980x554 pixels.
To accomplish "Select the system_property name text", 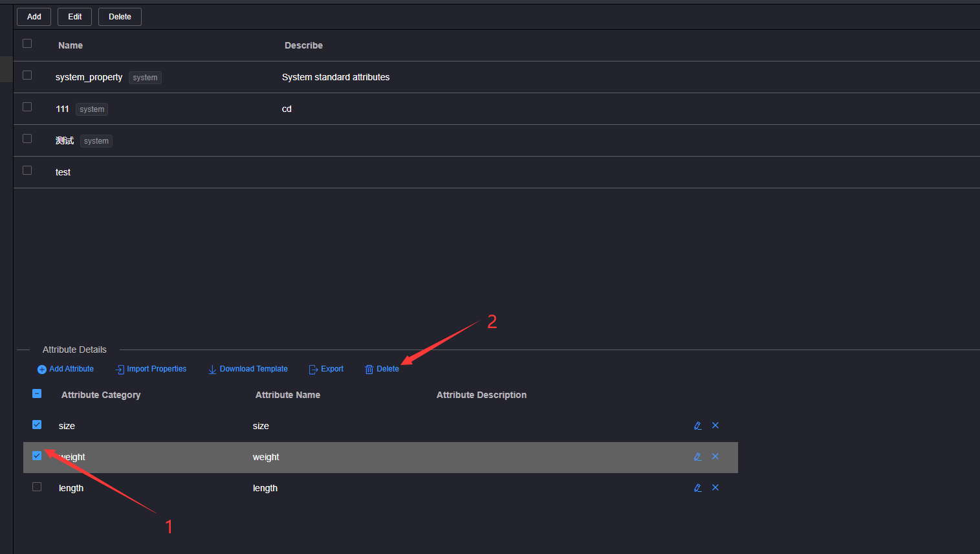I will click(x=89, y=77).
